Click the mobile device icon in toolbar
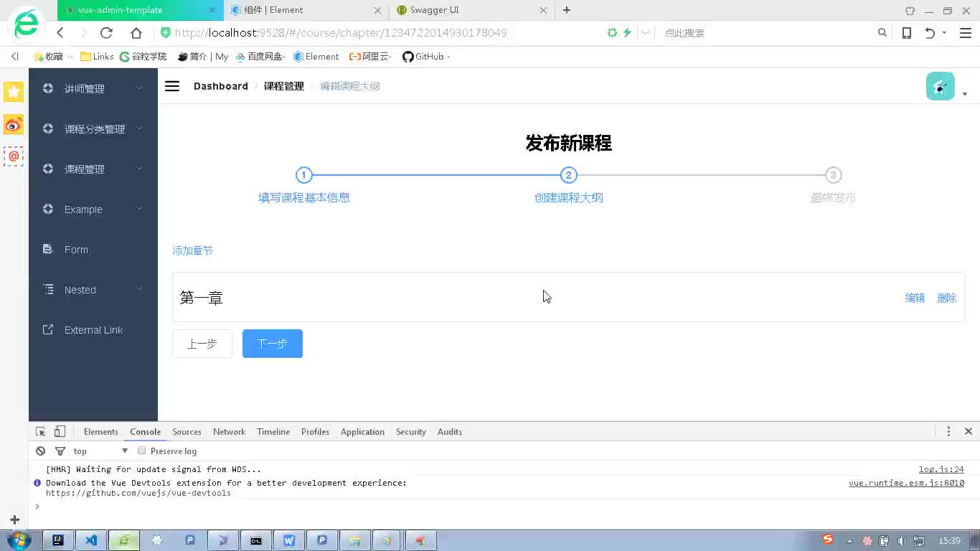Screen dimensions: 980x551 tap(907, 33)
